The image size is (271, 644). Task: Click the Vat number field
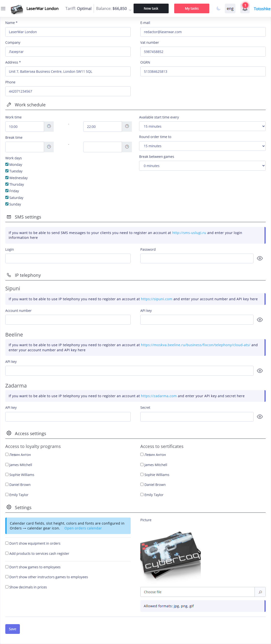click(203, 51)
